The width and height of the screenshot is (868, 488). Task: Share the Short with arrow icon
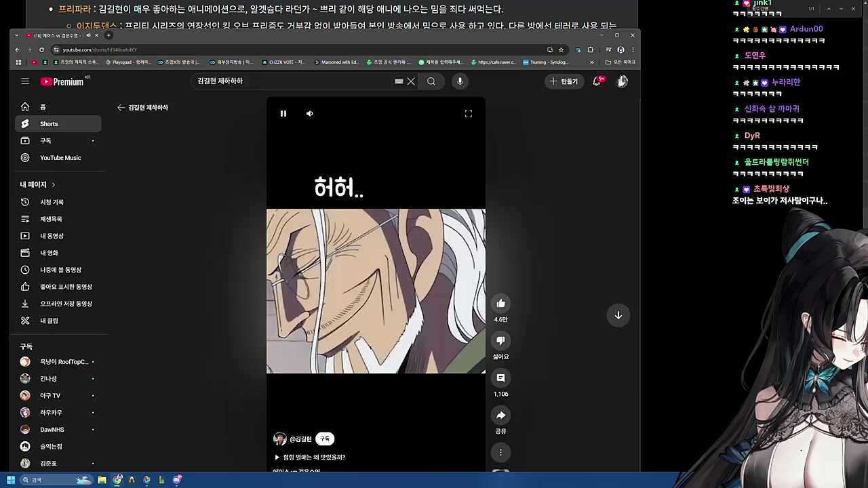[500, 415]
